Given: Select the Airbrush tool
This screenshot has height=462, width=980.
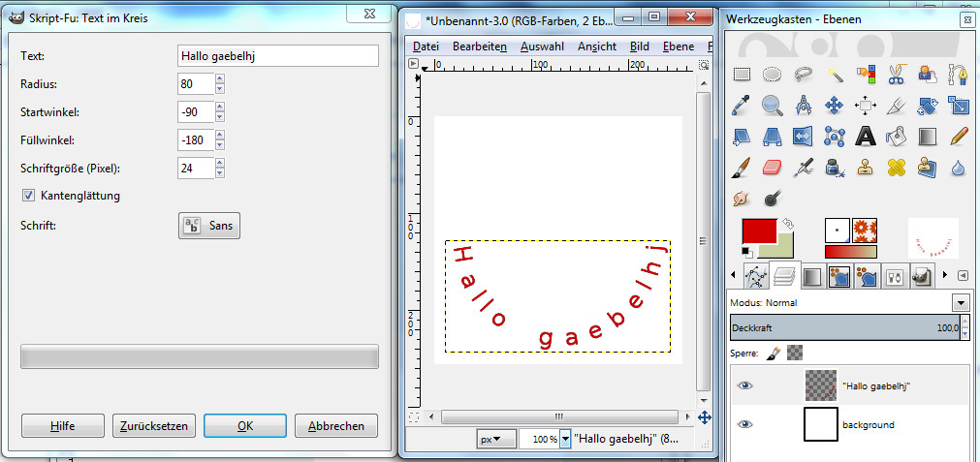Looking at the screenshot, I should pyautogui.click(x=804, y=168).
